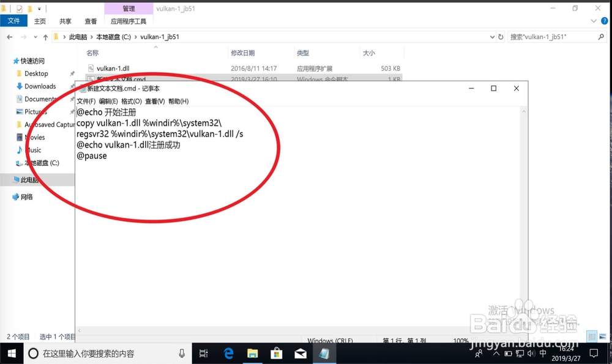Viewport: 612px width, 364px height.
Task: Open the Action Center notification icon
Action: coord(593,354)
